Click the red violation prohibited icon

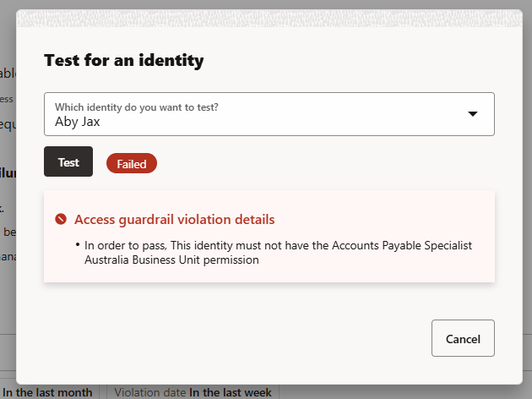61,220
